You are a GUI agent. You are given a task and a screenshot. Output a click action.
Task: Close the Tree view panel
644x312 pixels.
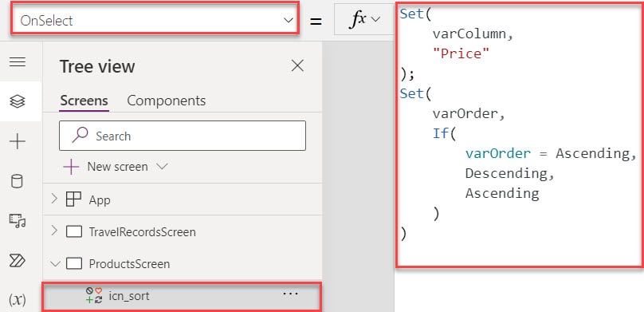[297, 65]
